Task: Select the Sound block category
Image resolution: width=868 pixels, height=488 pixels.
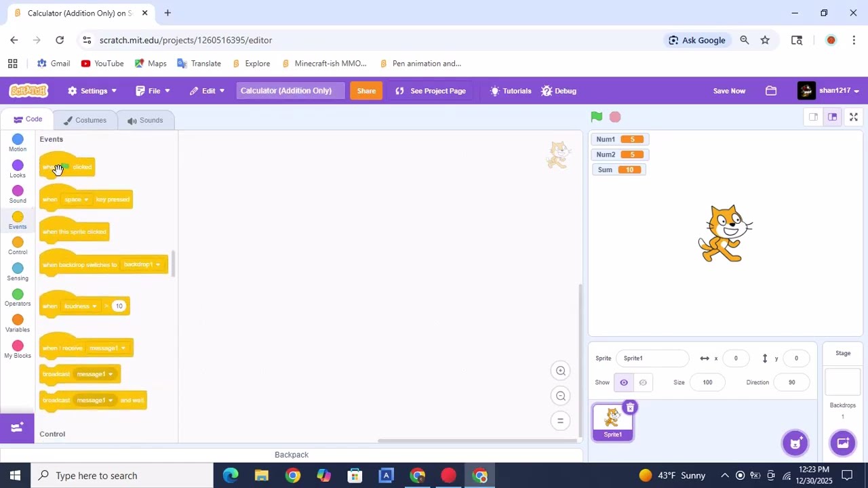Action: 18,195
